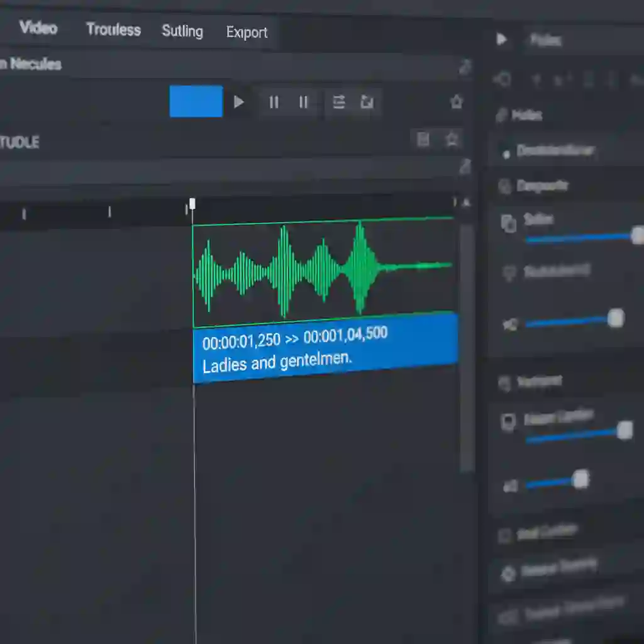Click the scroll-up arrow above the timeline scrollbar
The image size is (644, 644).
pyautogui.click(x=466, y=203)
